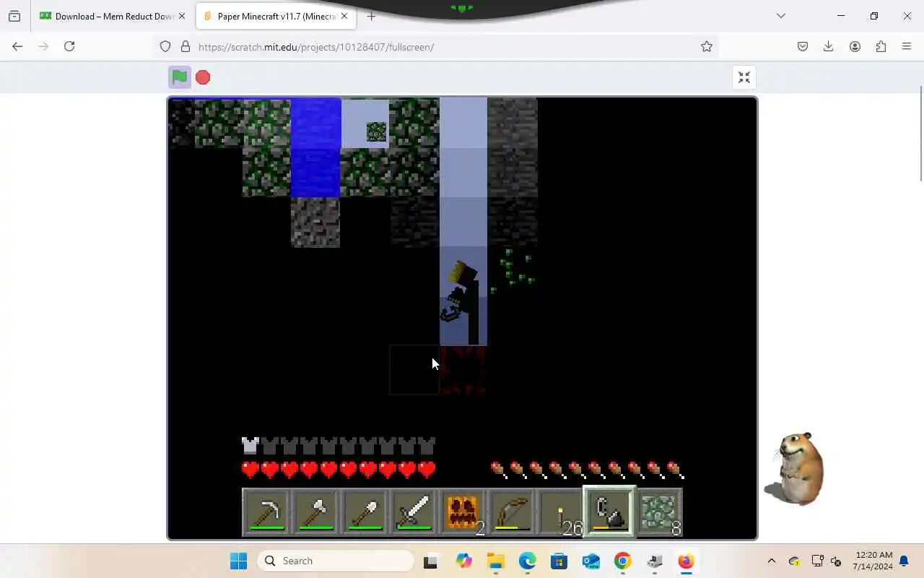Open the notification bell in the tray
The image size is (924, 578).
(904, 561)
